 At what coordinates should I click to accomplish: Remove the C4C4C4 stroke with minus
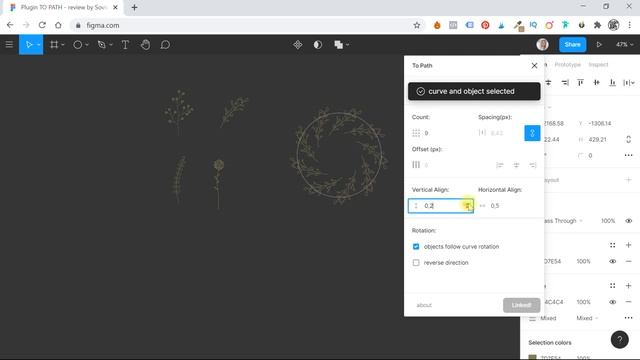pyautogui.click(x=629, y=302)
